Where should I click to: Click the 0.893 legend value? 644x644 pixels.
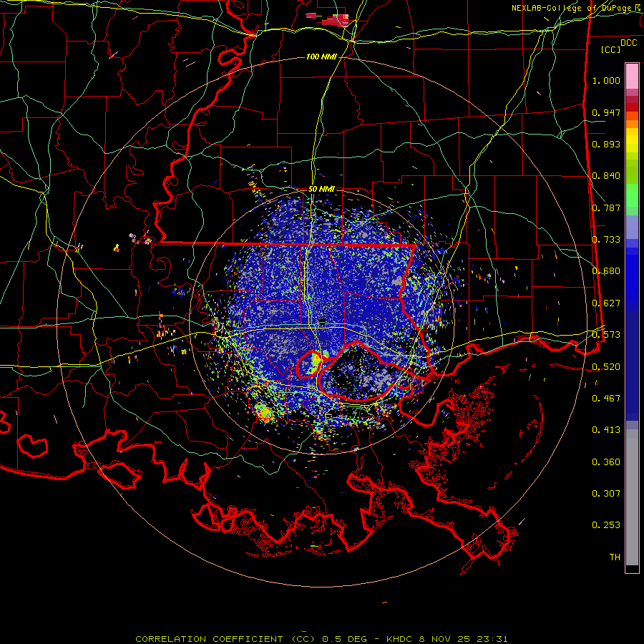click(x=606, y=144)
